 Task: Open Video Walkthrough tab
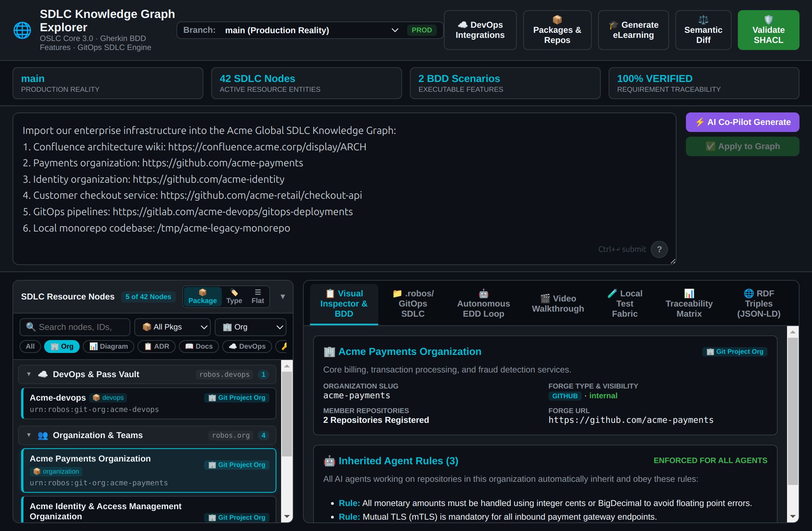click(558, 304)
